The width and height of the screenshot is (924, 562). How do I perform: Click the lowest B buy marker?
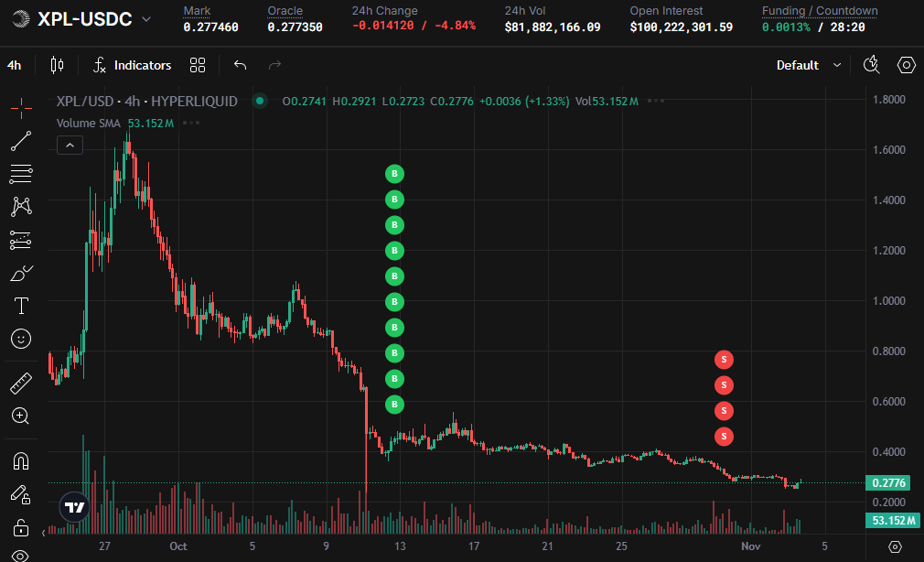click(x=394, y=405)
